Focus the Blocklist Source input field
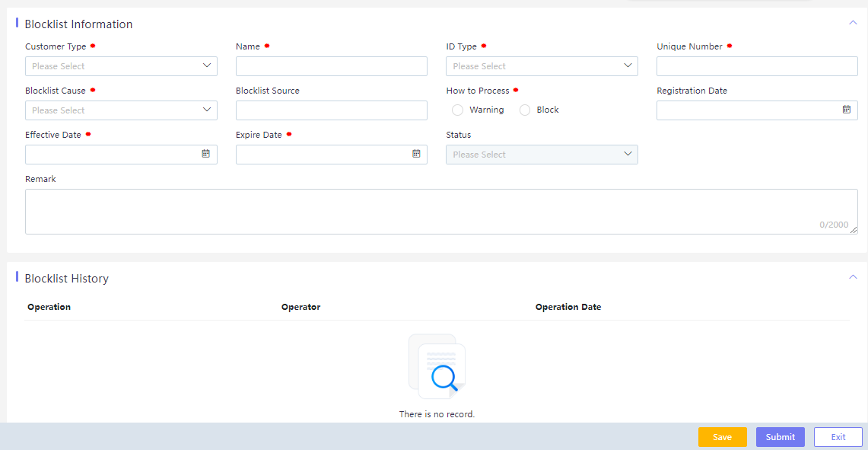 pyautogui.click(x=332, y=110)
